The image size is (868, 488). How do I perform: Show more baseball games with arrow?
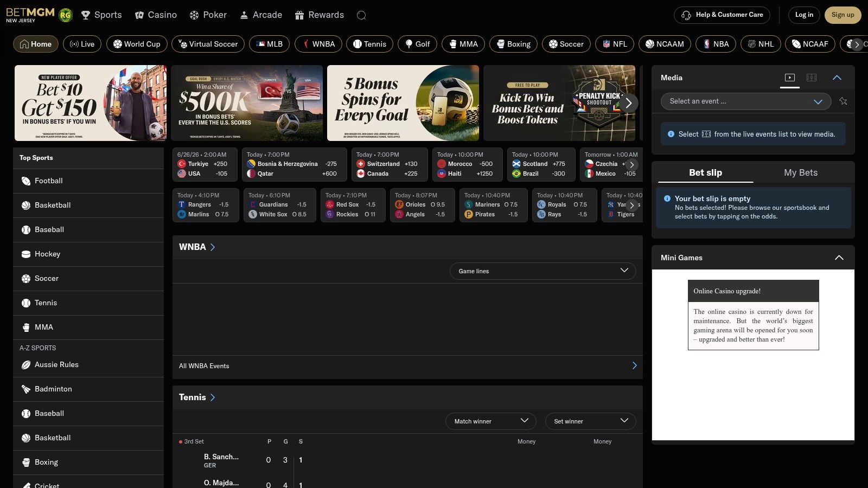(x=631, y=206)
